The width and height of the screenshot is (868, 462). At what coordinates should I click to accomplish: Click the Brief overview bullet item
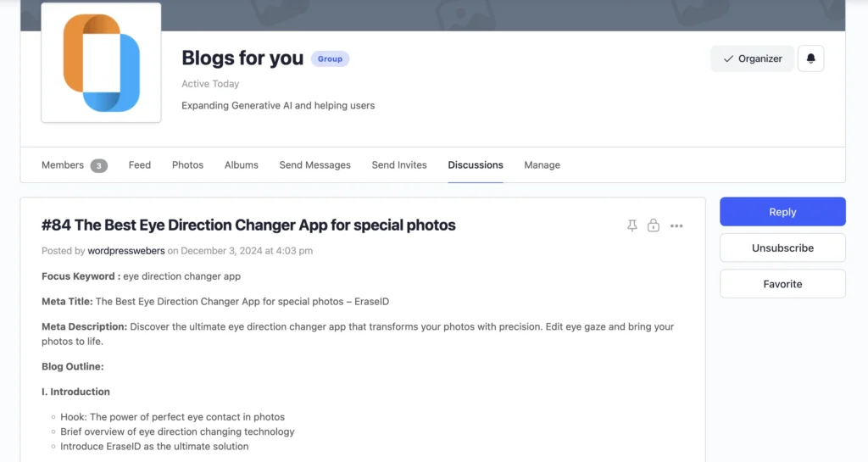177,431
